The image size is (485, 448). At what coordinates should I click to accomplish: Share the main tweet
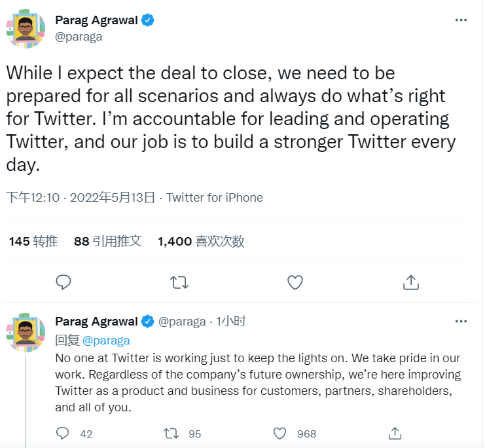point(410,282)
